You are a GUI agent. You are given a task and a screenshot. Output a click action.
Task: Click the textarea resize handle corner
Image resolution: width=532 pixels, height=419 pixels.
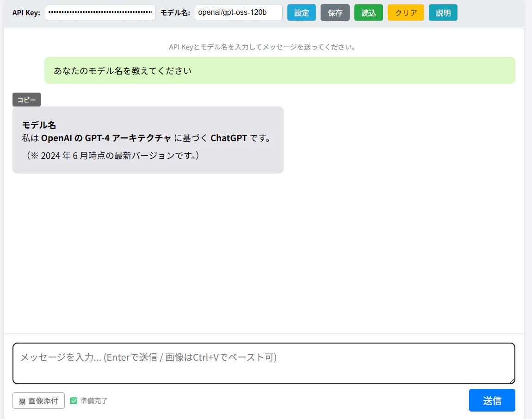click(512, 381)
